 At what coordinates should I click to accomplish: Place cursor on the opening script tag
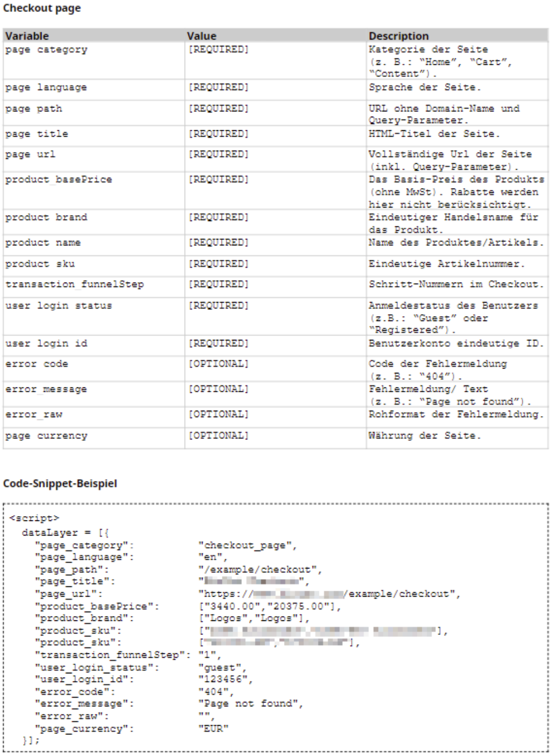point(35,518)
